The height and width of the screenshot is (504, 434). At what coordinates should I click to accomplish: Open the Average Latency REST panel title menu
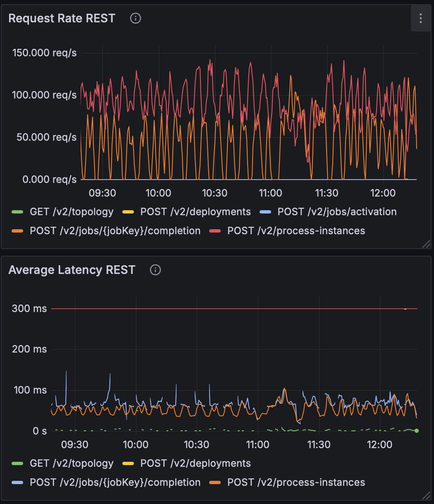(72, 270)
